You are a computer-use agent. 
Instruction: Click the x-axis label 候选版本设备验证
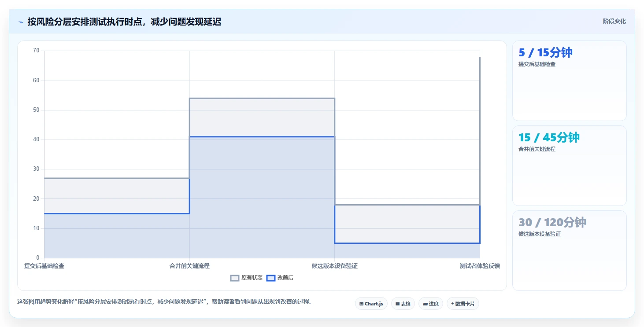pyautogui.click(x=334, y=266)
